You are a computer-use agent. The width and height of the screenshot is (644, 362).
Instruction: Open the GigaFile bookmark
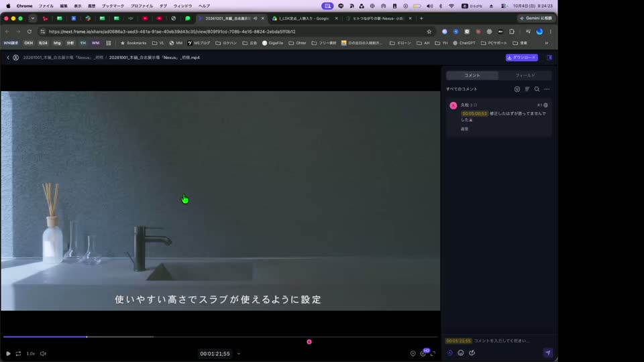[273, 43]
